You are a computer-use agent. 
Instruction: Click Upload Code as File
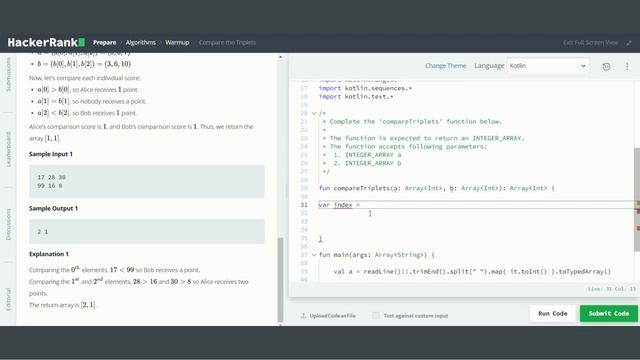pyautogui.click(x=332, y=316)
